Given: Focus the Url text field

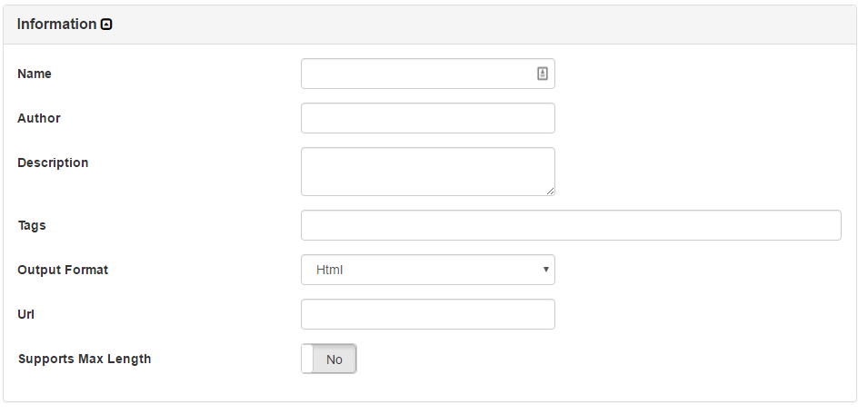Looking at the screenshot, I should [427, 314].
